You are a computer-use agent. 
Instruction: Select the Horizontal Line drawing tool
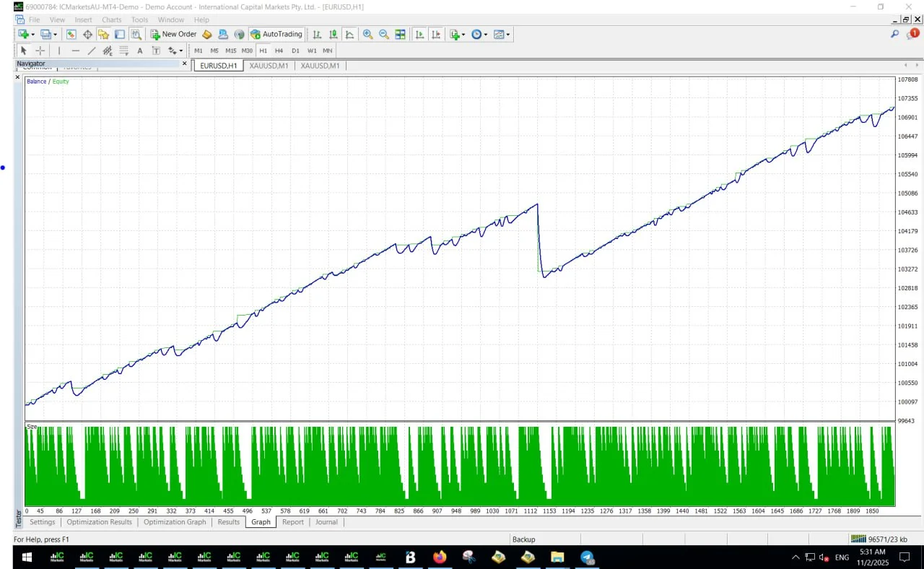[x=76, y=51]
